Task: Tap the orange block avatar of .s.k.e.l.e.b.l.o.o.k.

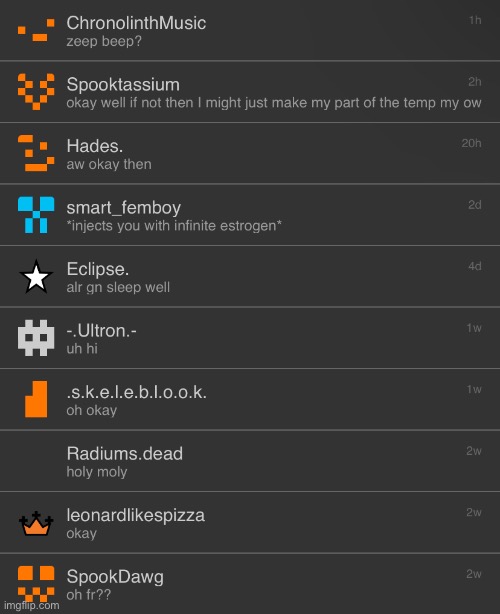Action: (x=36, y=399)
